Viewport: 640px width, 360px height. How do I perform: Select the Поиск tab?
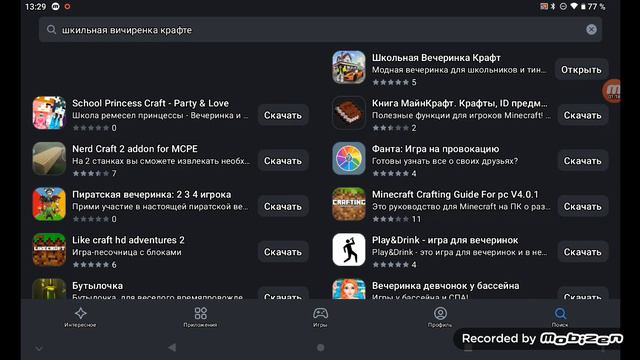coord(560,317)
